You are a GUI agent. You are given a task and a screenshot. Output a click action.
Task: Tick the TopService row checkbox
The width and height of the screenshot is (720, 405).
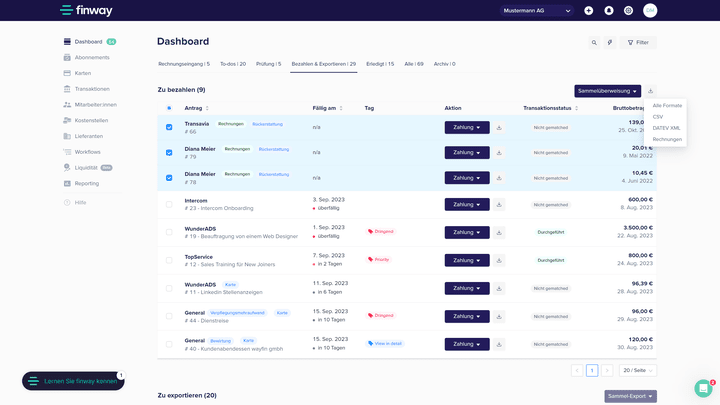[169, 260]
